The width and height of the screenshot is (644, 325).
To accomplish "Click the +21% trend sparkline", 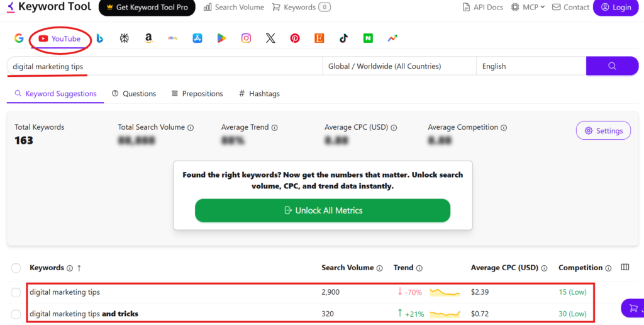I will [445, 314].
